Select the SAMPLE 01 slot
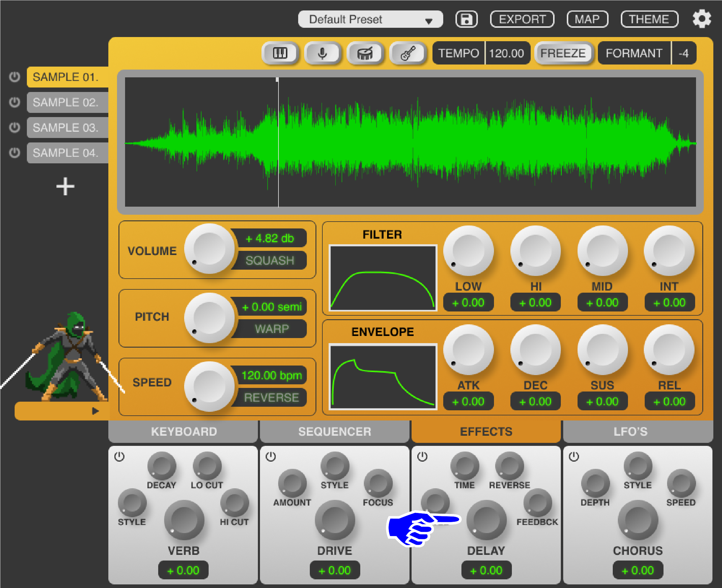Viewport: 722px width, 588px height. 67,77
